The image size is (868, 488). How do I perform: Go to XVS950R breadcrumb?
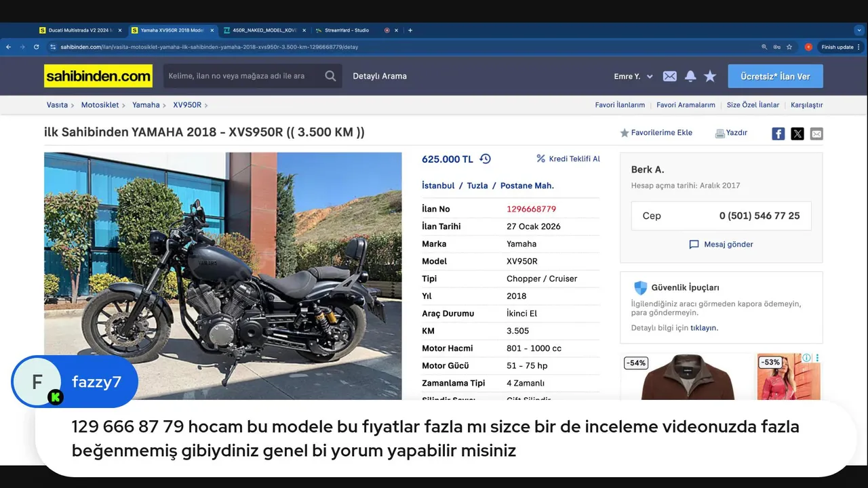[x=187, y=105]
